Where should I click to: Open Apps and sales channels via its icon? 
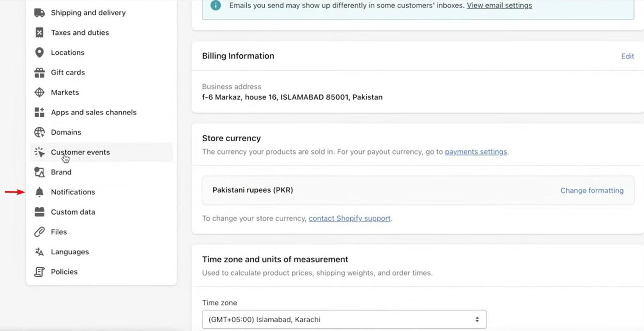[40, 112]
